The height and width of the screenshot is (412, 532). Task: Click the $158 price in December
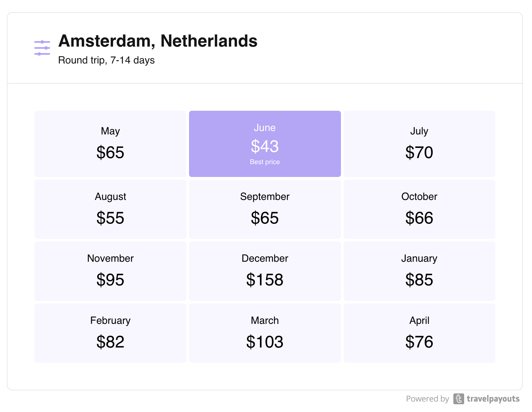(x=265, y=280)
